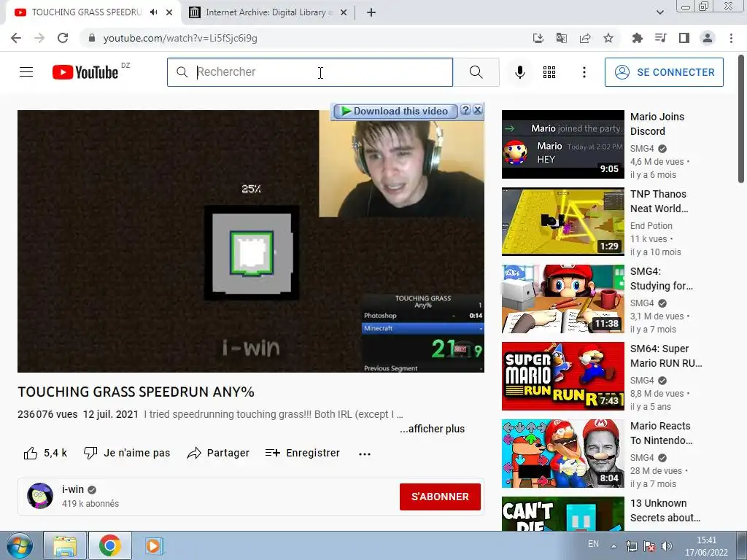Click Enregistrer to save video

(303, 453)
